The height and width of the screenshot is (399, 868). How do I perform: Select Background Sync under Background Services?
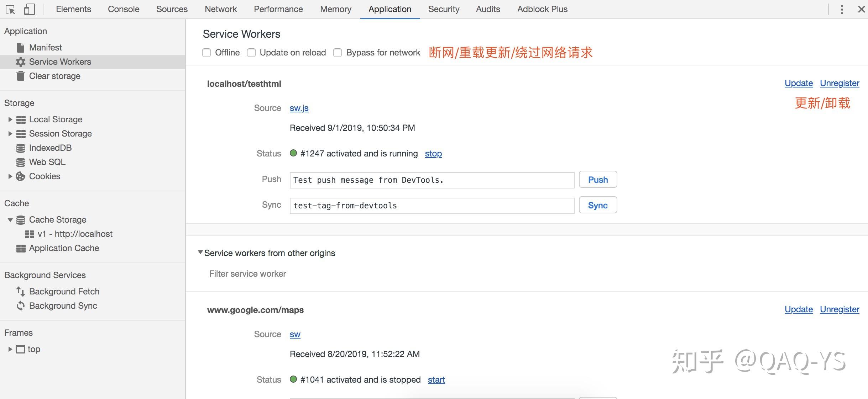point(63,305)
